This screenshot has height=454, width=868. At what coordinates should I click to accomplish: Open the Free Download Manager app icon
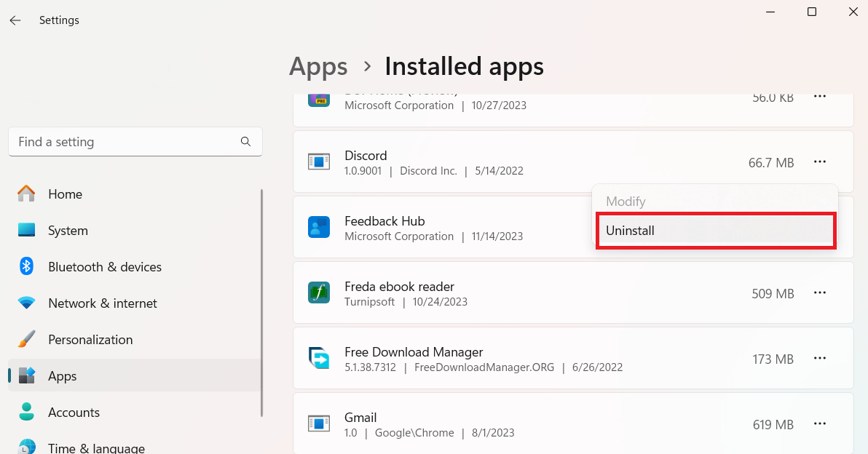tap(319, 358)
